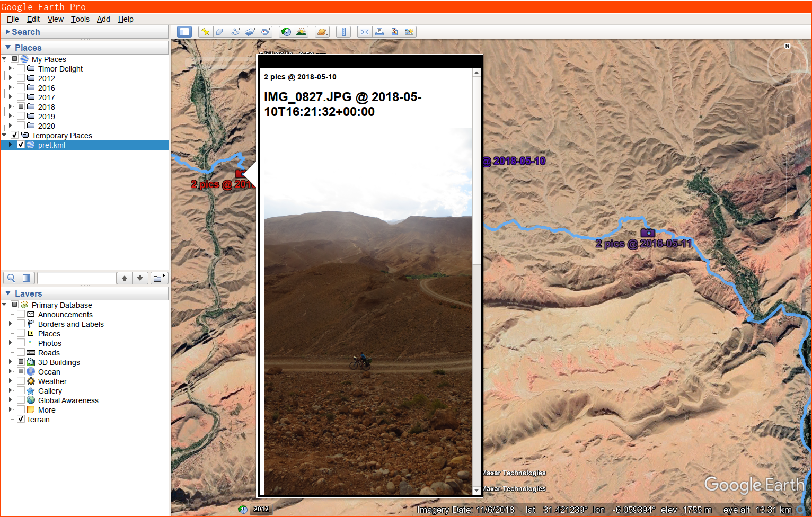The height and width of the screenshot is (517, 812).
Task: Add an Image Overlay
Action: pos(250,32)
